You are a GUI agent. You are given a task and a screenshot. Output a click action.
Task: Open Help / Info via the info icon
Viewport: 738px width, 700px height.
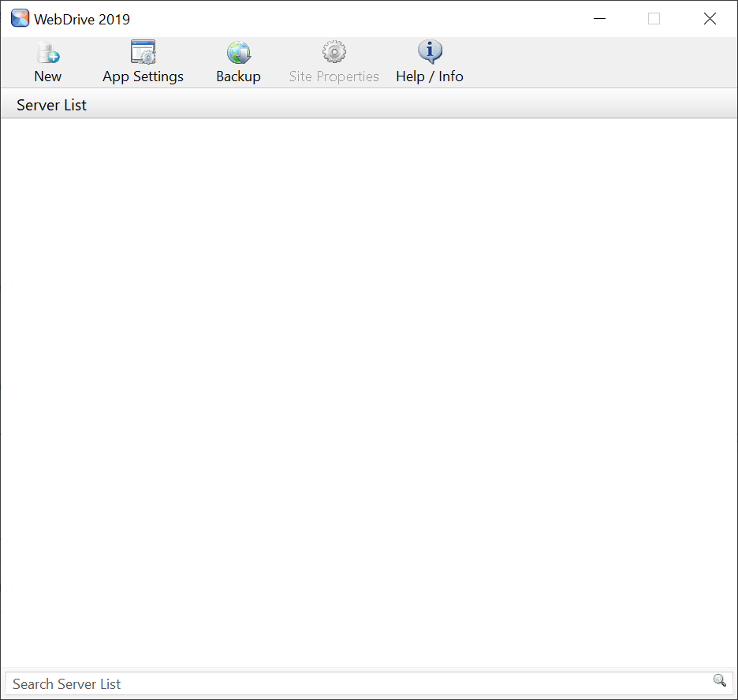tap(430, 51)
